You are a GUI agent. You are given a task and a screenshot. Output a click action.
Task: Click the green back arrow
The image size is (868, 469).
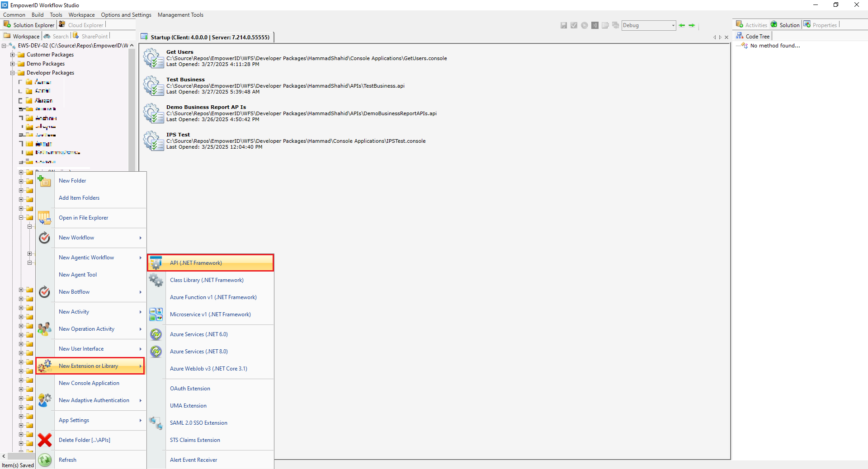click(682, 25)
